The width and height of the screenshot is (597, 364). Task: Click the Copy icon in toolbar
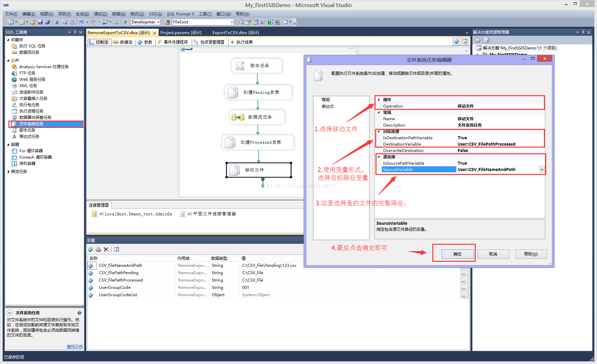(x=64, y=22)
